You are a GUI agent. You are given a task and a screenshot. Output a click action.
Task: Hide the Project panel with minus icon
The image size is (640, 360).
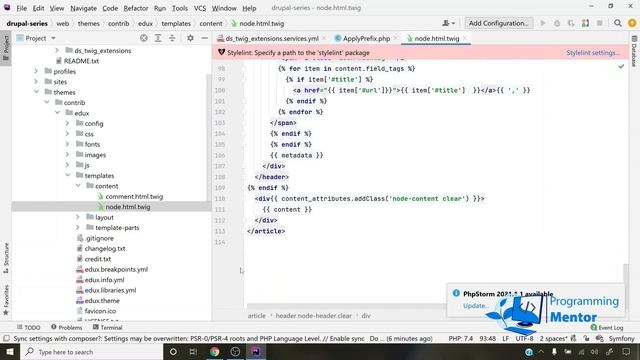[204, 38]
